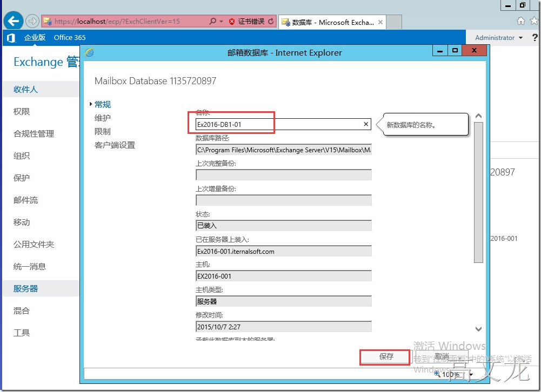Open the zoom level magnifier at 100%
This screenshot has height=392, width=541.
point(437,374)
